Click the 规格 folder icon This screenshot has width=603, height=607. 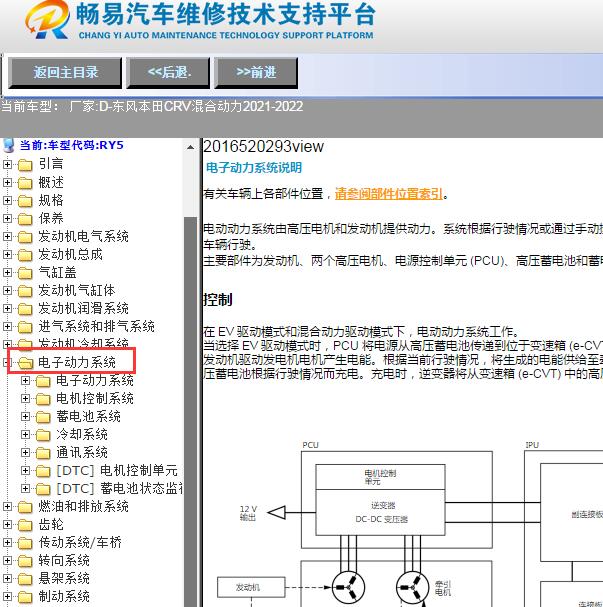[x=25, y=201]
